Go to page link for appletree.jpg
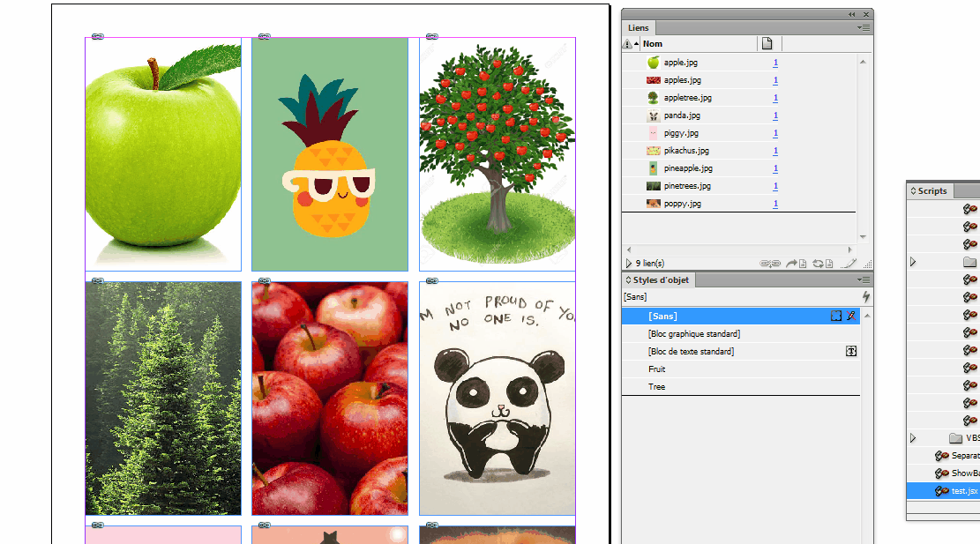This screenshot has width=980, height=544. coord(775,98)
